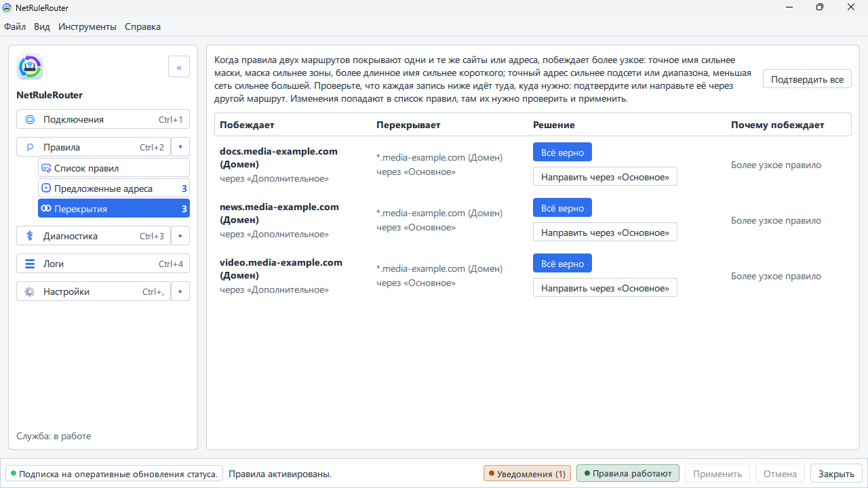The width and height of the screenshot is (868, 488).
Task: Click the Правила работают status button
Action: 628,473
